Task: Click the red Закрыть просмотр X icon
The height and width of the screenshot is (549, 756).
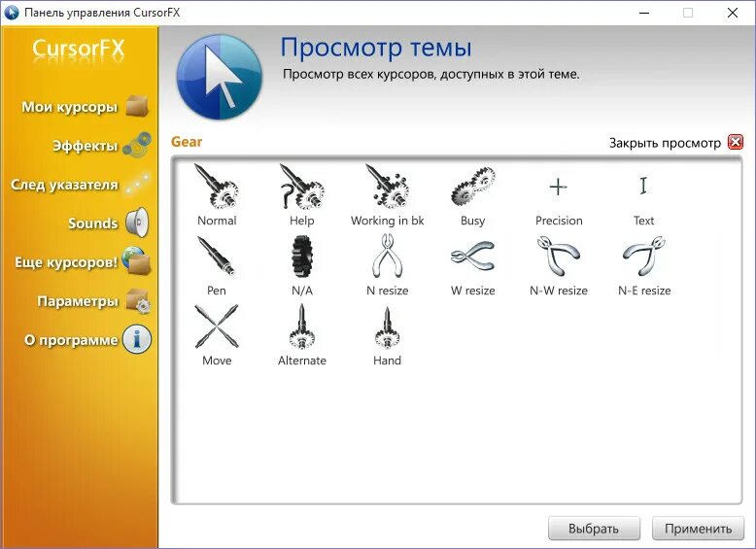Action: (x=736, y=142)
